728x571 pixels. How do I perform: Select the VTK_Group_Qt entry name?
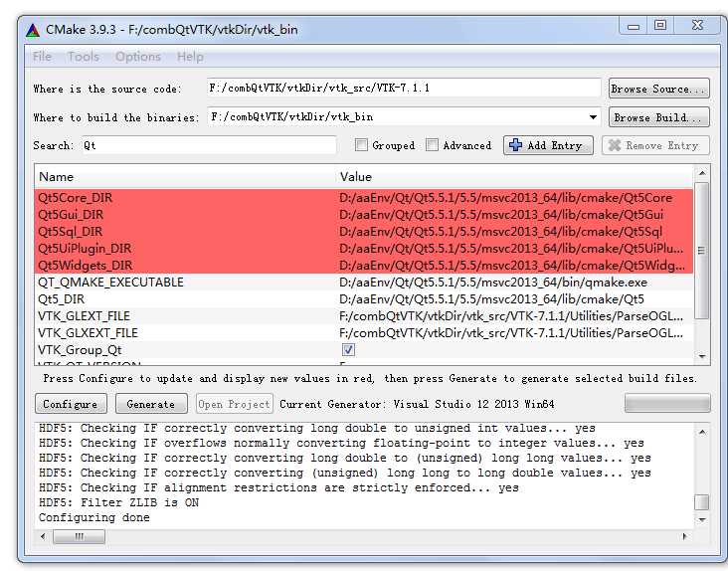tap(80, 350)
